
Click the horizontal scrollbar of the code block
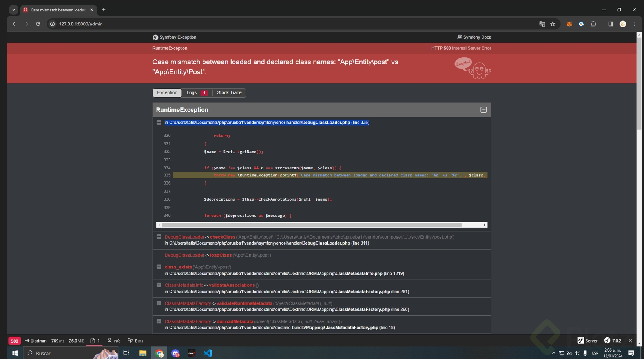(312, 225)
